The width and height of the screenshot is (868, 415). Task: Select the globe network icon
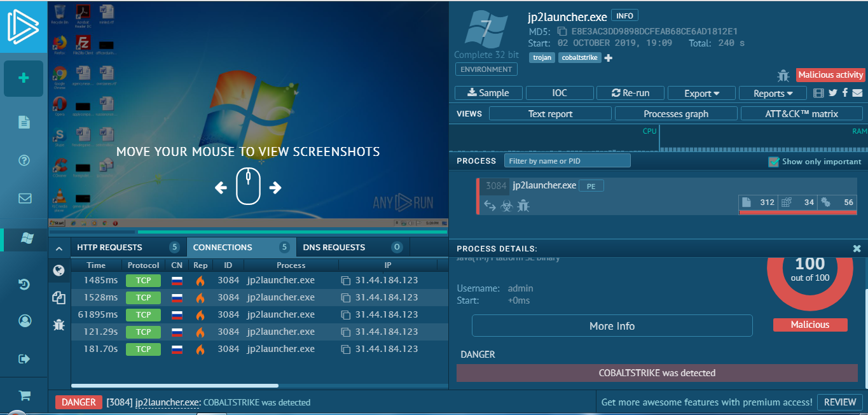coord(59,271)
